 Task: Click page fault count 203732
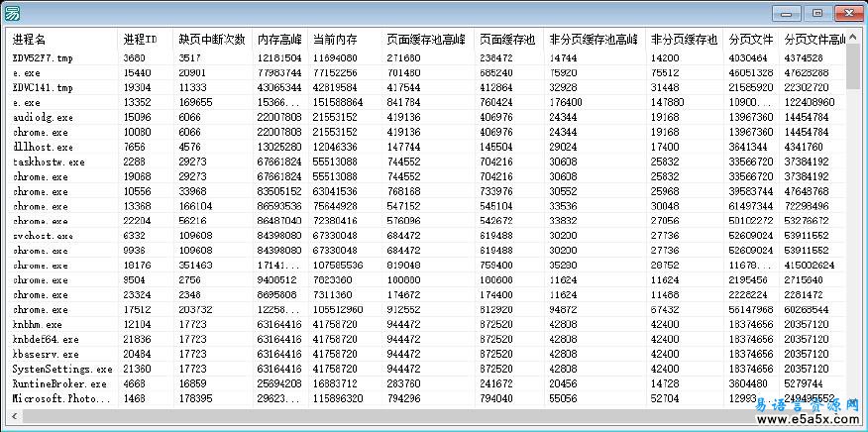[x=195, y=309]
